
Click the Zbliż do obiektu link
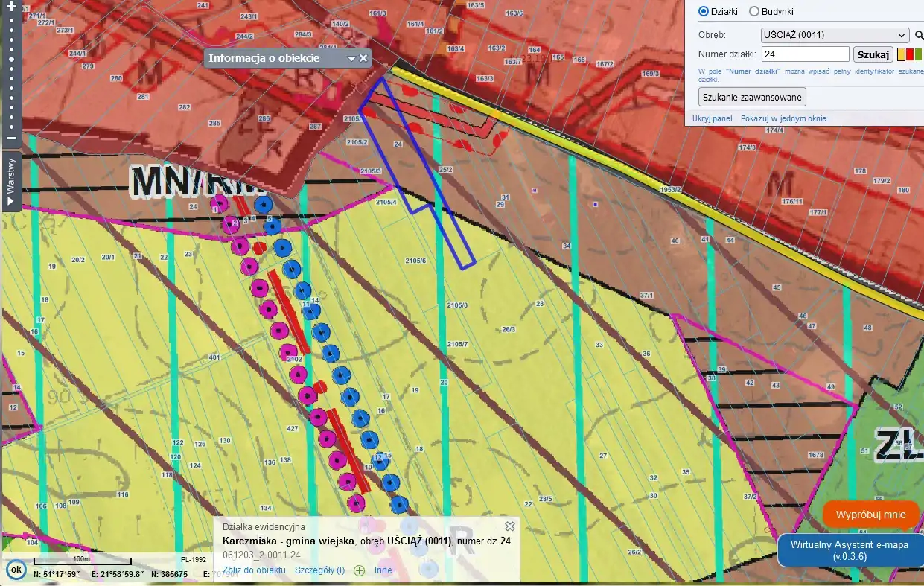click(254, 570)
